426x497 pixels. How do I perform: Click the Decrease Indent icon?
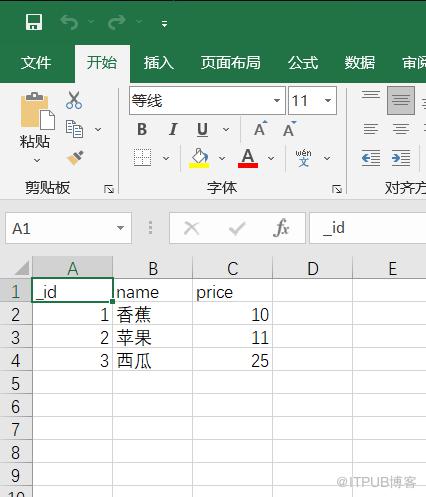pos(371,158)
